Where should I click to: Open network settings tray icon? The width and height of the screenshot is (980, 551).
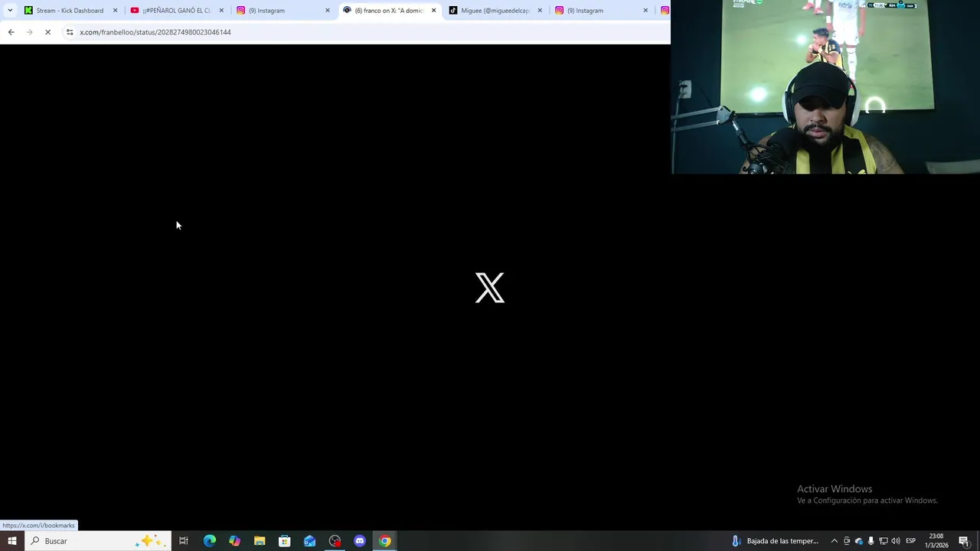click(884, 541)
